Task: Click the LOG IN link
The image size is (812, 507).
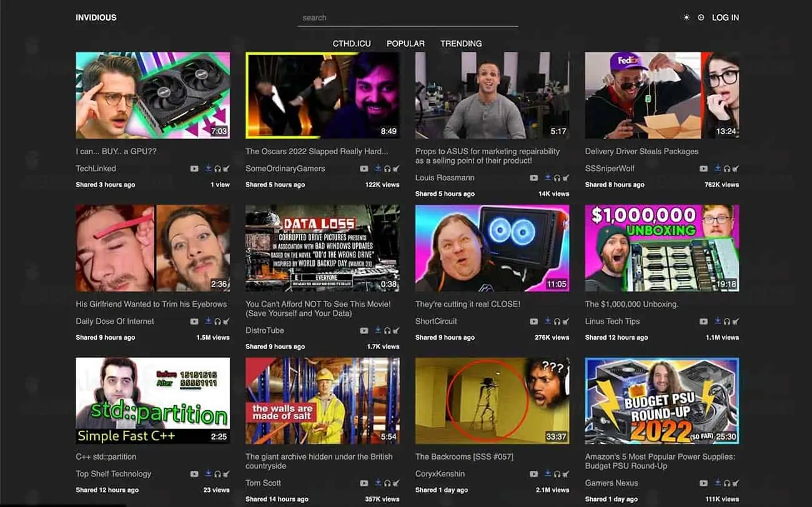Action: point(725,17)
